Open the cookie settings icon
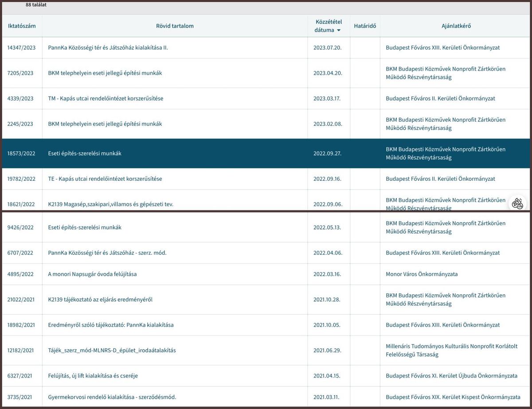The image size is (532, 409). (x=517, y=203)
